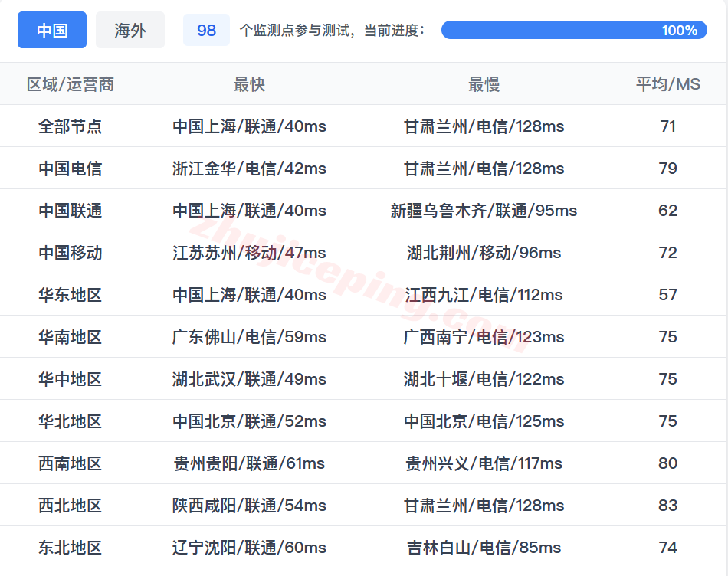Click 贵州兴义/电信/117ms cell
728x576 pixels.
(x=484, y=463)
